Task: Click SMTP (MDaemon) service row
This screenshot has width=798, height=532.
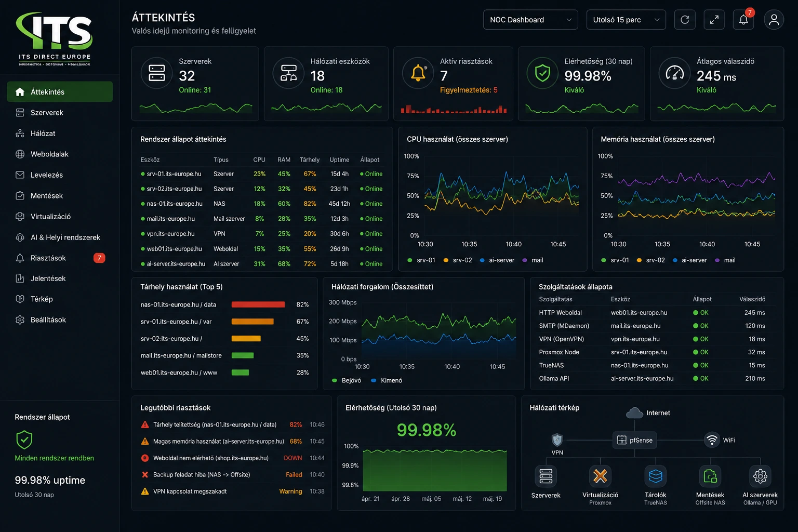Action: [x=653, y=326]
